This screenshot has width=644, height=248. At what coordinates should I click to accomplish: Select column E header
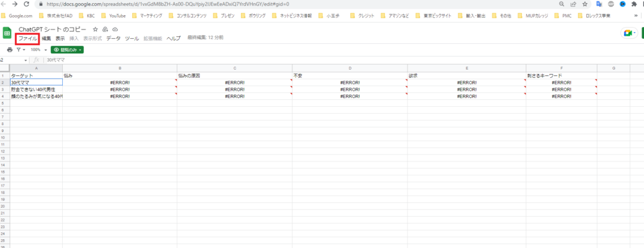(x=467, y=68)
